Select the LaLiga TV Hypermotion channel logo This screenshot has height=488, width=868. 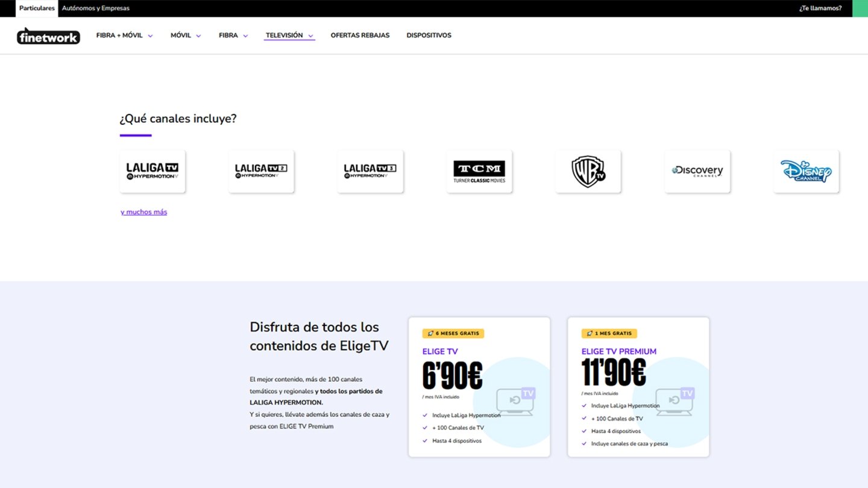pos(153,172)
